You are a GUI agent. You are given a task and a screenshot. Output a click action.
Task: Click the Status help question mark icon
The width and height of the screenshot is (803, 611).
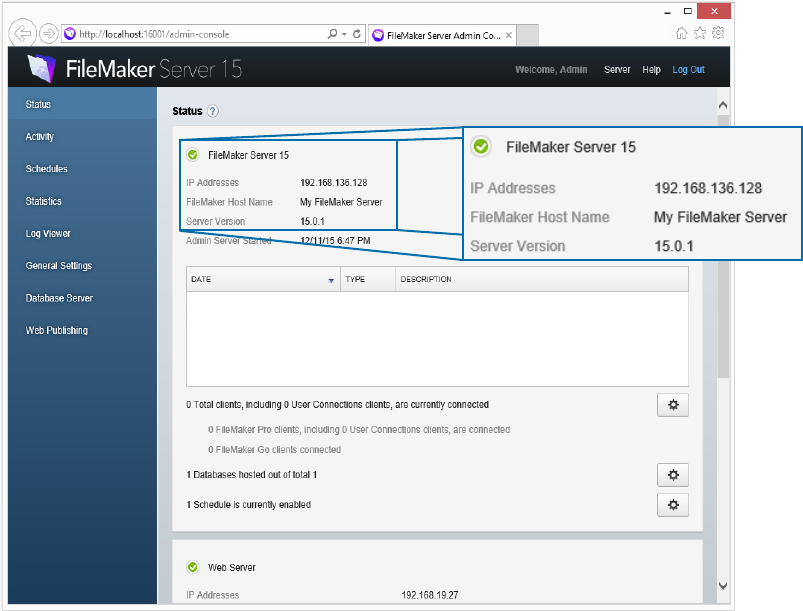point(213,111)
